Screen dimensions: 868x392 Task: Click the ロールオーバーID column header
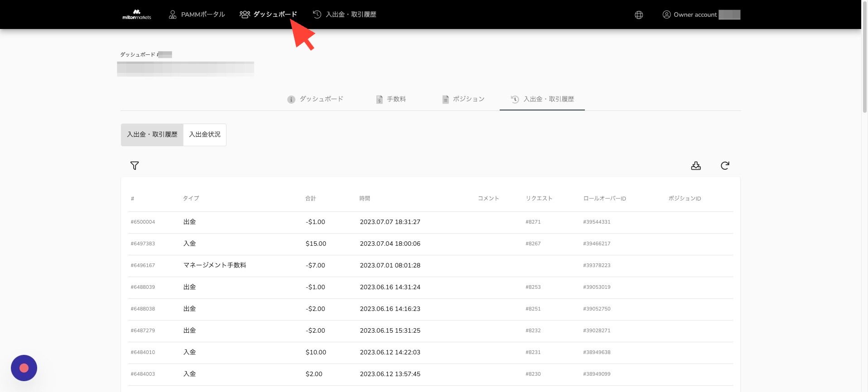(604, 198)
